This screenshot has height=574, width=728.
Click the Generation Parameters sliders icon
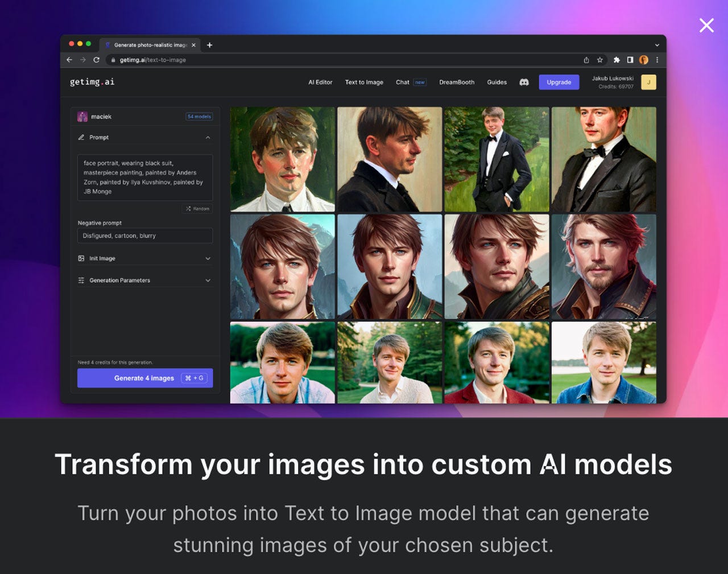81,280
